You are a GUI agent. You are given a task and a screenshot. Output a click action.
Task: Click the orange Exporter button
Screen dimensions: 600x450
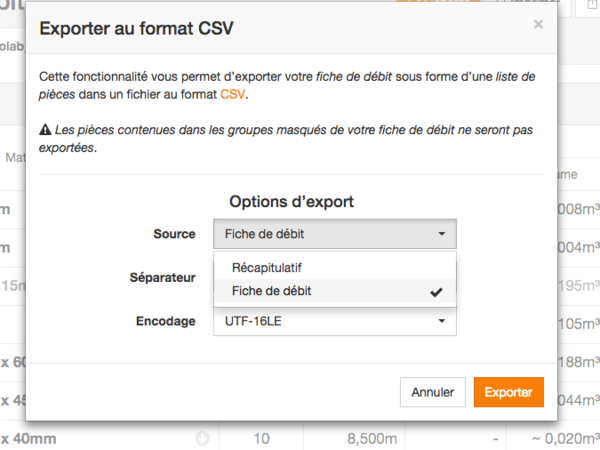[508, 392]
